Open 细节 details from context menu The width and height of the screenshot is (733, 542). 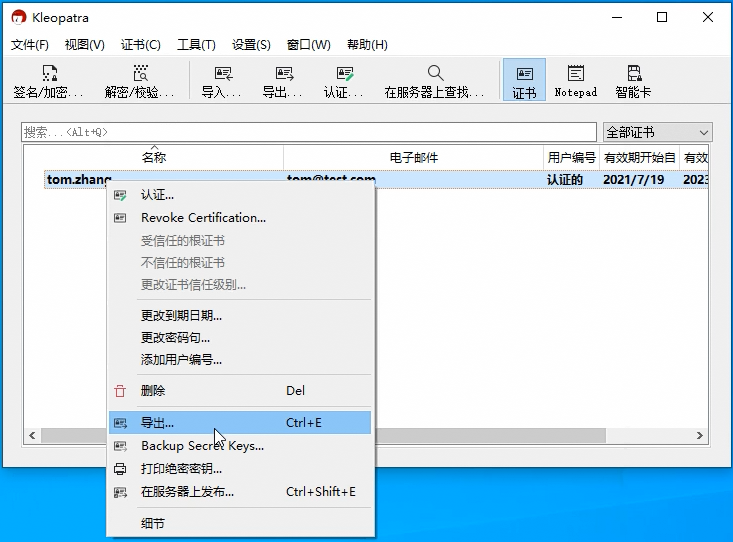(x=240, y=523)
